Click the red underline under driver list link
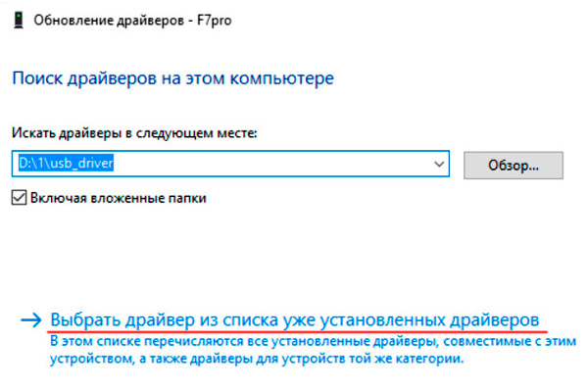This screenshot has height=389, width=588. (297, 331)
